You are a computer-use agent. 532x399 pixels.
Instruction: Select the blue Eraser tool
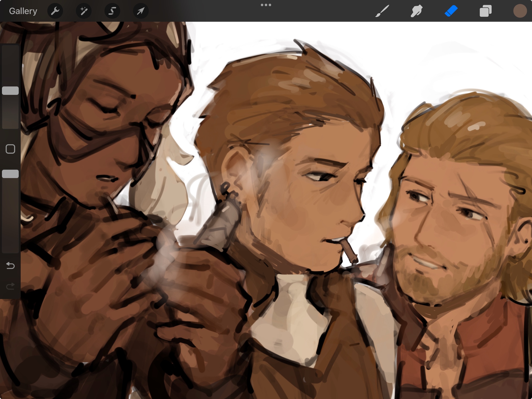[x=451, y=11]
